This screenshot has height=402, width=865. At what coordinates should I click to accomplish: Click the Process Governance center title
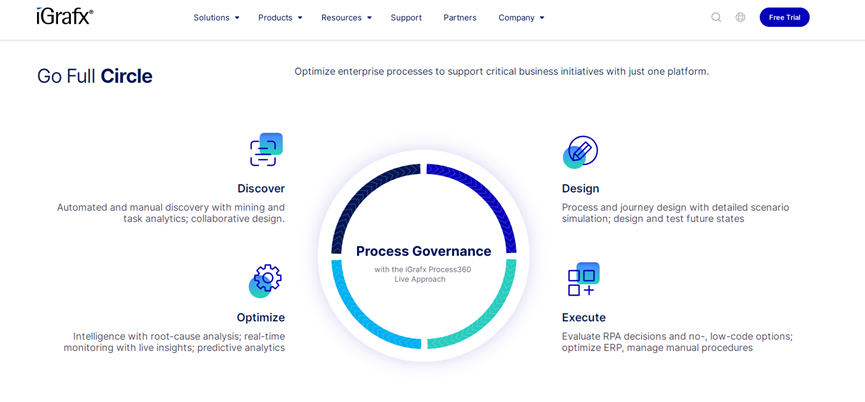pyautogui.click(x=424, y=251)
